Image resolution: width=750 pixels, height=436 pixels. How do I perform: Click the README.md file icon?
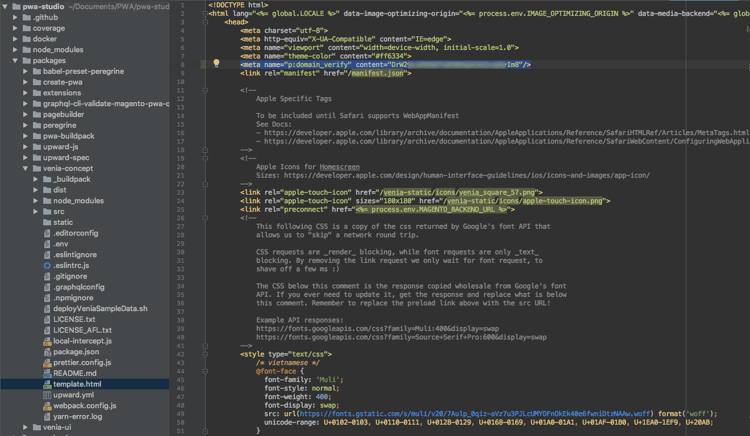point(46,373)
